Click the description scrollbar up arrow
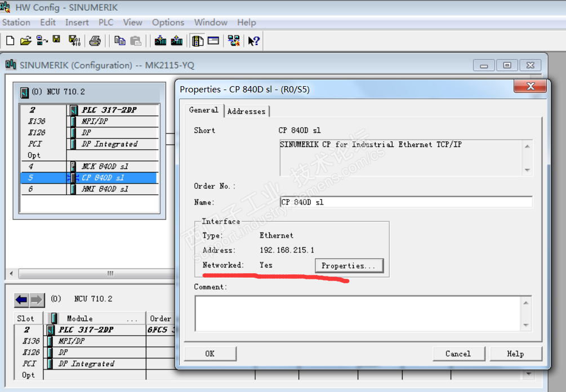 click(x=527, y=146)
